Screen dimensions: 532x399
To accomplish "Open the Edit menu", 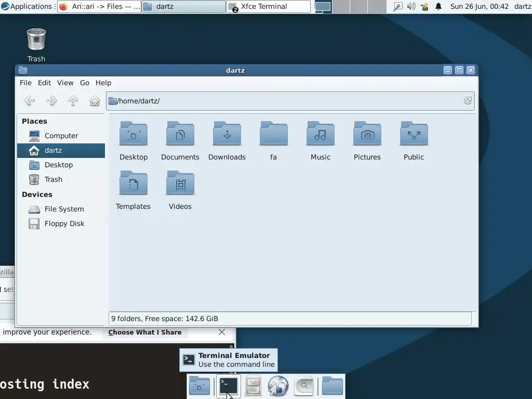I will coord(44,83).
